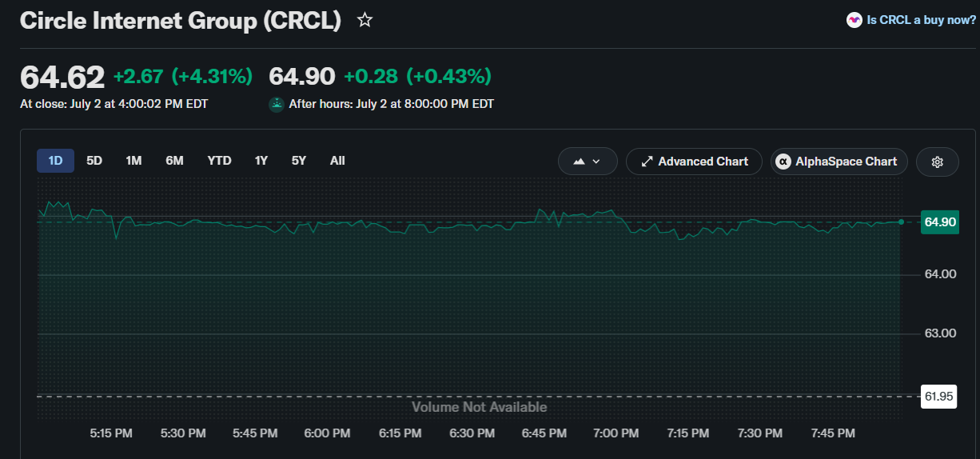This screenshot has width=980, height=459.
Task: Click the 6:00 PM time label
Action: click(x=328, y=433)
